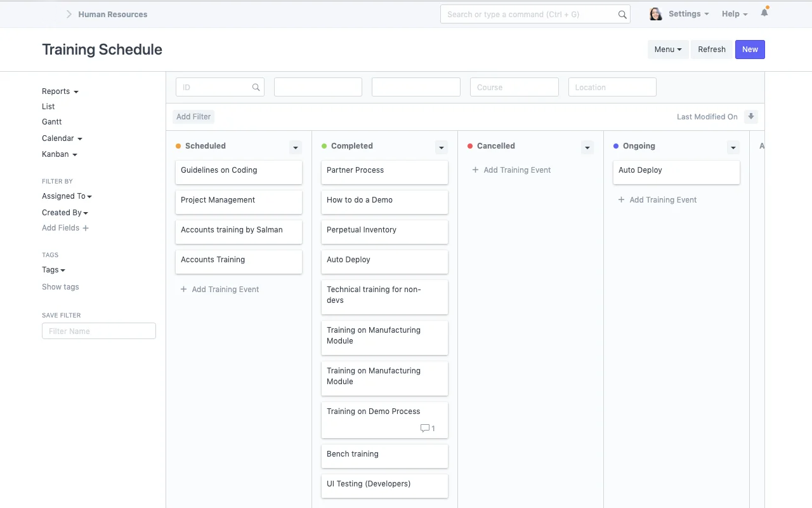Click the user avatar picture
Image resolution: width=812 pixels, height=508 pixels.
tap(655, 14)
